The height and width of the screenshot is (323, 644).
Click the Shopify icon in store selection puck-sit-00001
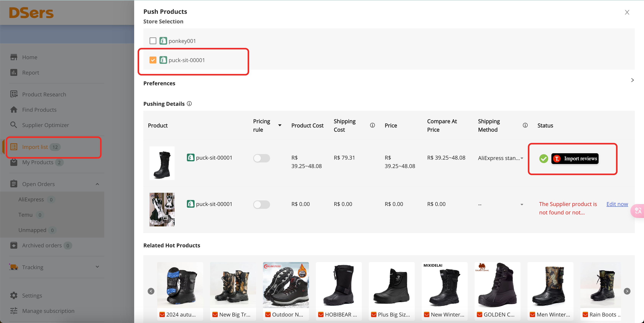tap(163, 60)
